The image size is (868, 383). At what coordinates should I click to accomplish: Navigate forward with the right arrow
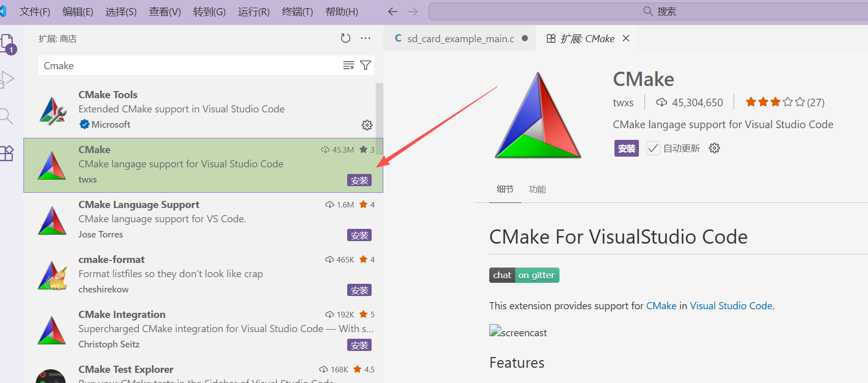click(413, 12)
